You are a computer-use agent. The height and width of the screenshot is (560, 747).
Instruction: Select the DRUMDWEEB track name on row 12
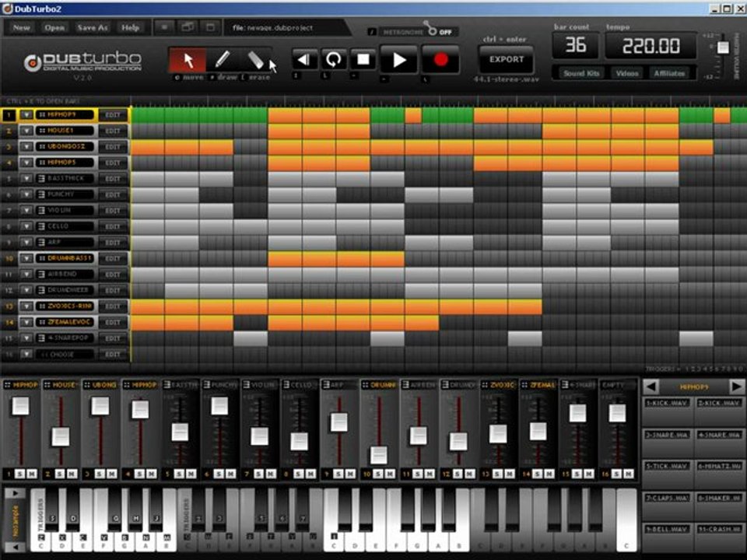[x=65, y=290]
